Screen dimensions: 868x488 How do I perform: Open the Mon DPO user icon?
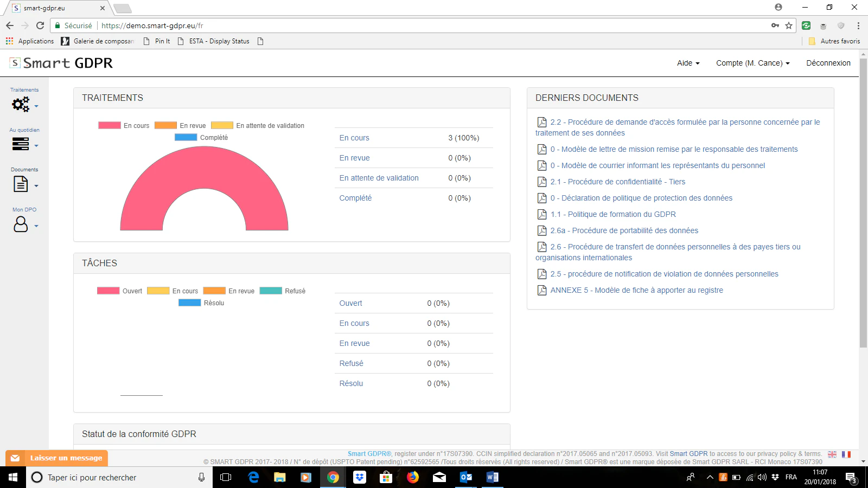pyautogui.click(x=21, y=224)
